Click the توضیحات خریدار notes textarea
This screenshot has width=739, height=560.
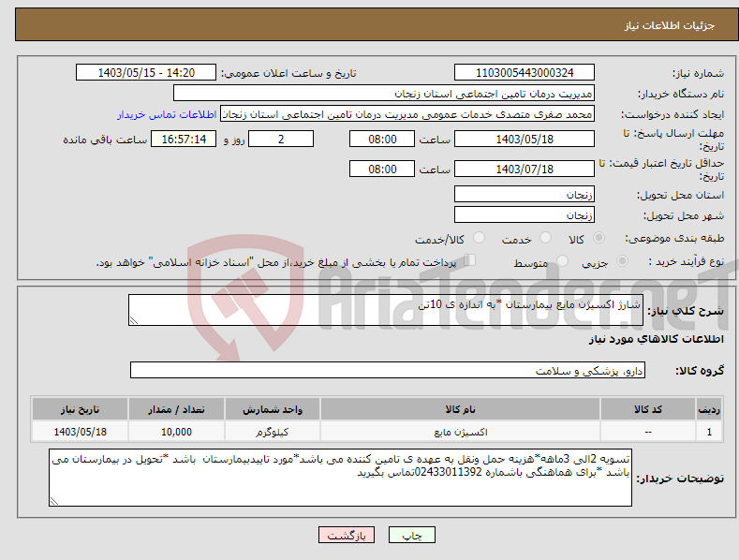pyautogui.click(x=340, y=478)
